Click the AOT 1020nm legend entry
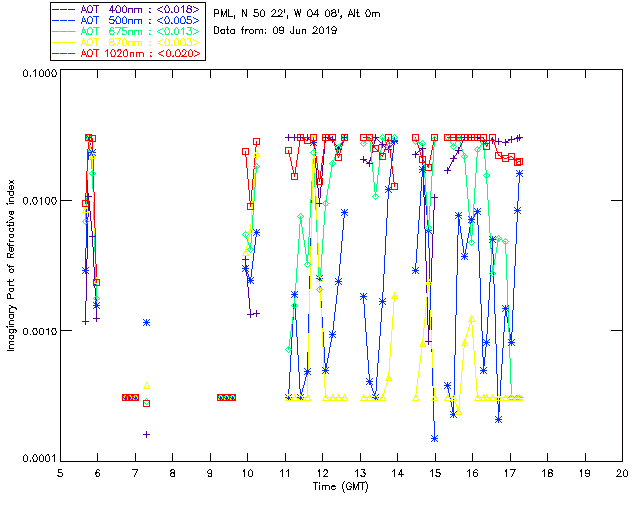 click(126, 53)
